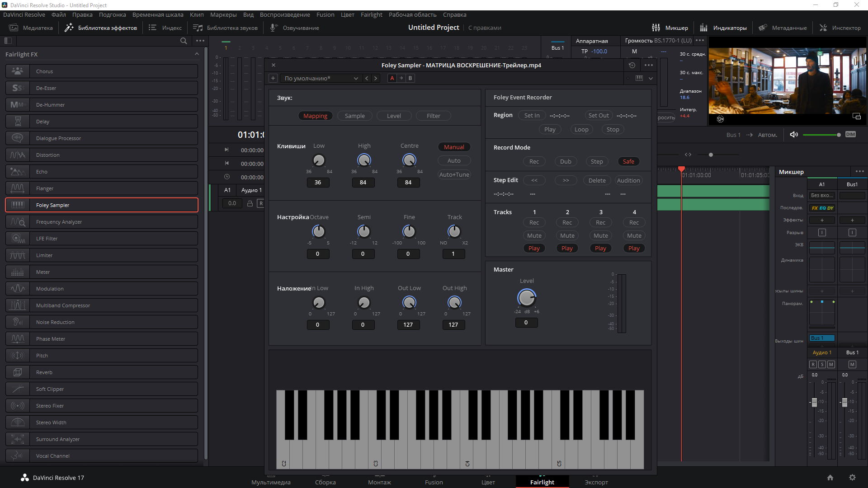Click the Low key value field 36
The image size is (868, 488).
[x=318, y=183]
